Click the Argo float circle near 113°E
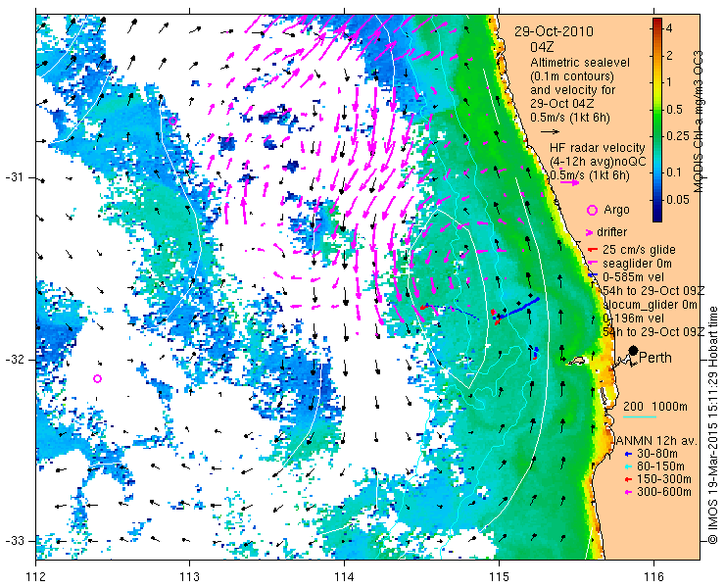Image resolution: width=725 pixels, height=588 pixels. point(172,122)
